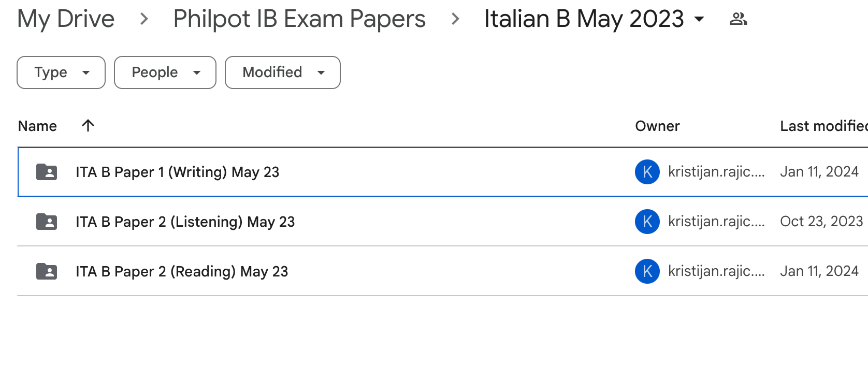The height and width of the screenshot is (380, 868).
Task: Click the Owner column header
Action: tap(657, 126)
